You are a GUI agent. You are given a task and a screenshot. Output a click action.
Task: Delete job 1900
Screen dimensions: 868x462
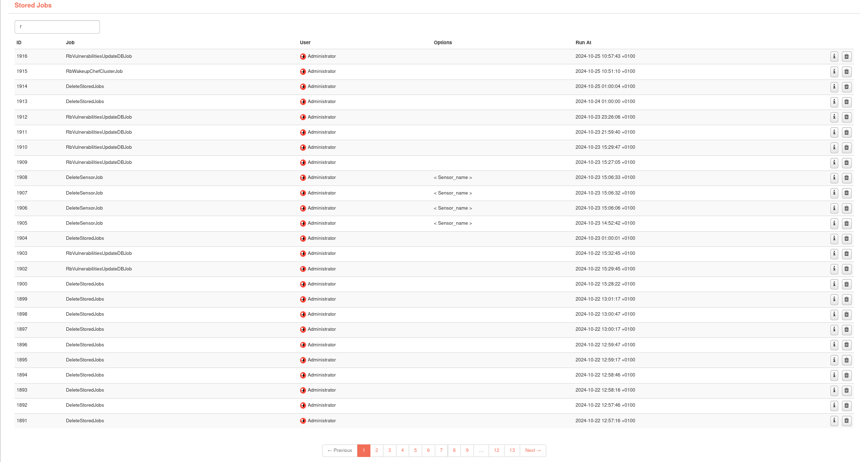[847, 285]
